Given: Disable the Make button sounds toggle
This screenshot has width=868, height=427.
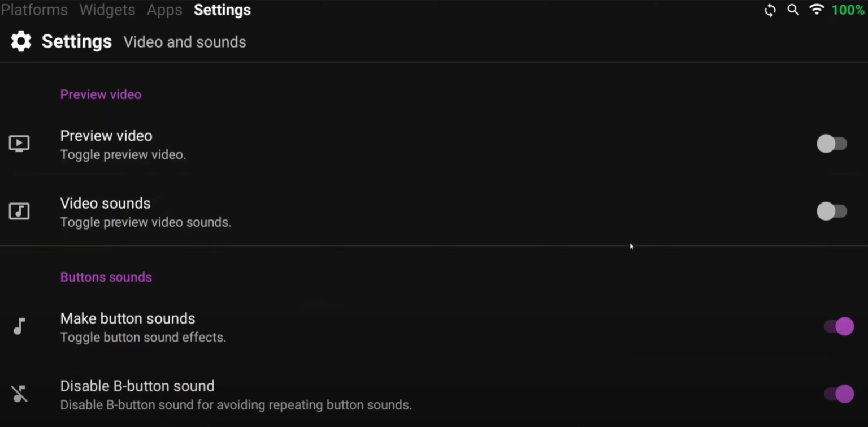Looking at the screenshot, I should tap(839, 326).
